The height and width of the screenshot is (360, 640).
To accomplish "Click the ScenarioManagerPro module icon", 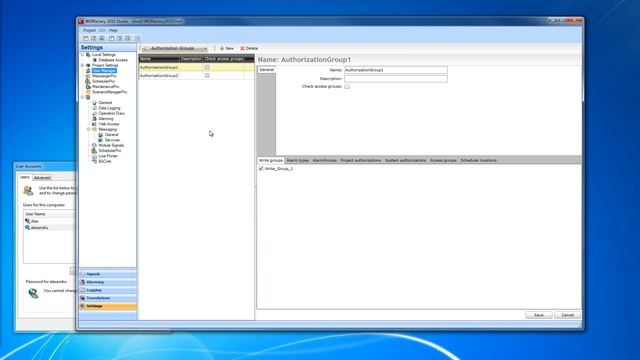I will coord(88,92).
